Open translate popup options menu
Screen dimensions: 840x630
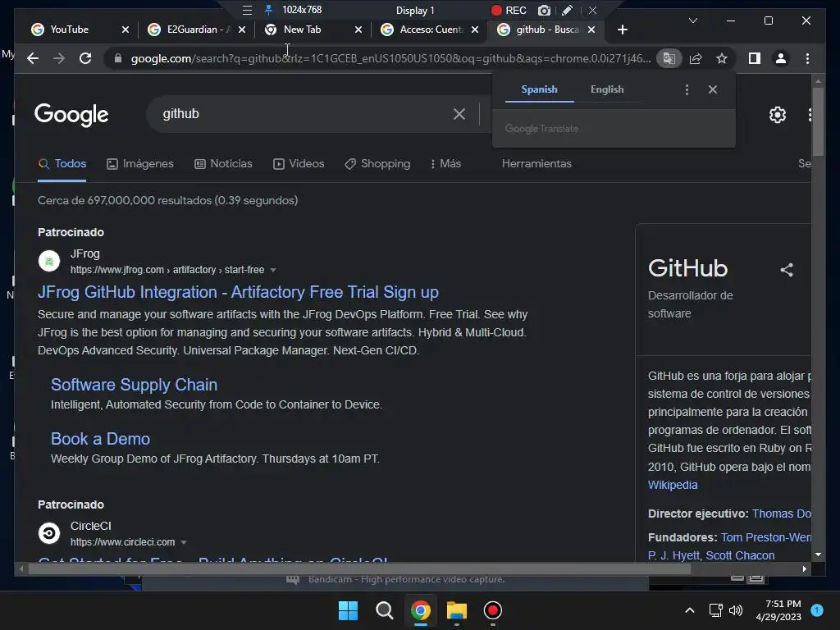687,89
